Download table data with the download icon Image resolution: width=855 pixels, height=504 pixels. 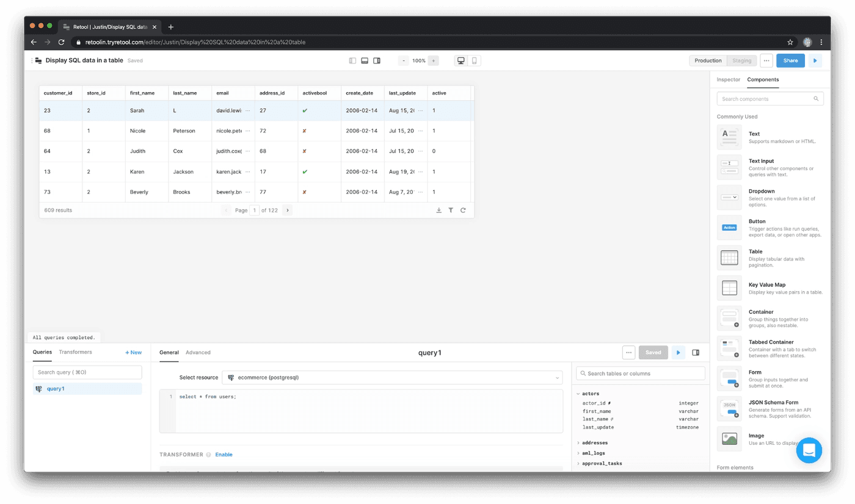pos(438,210)
